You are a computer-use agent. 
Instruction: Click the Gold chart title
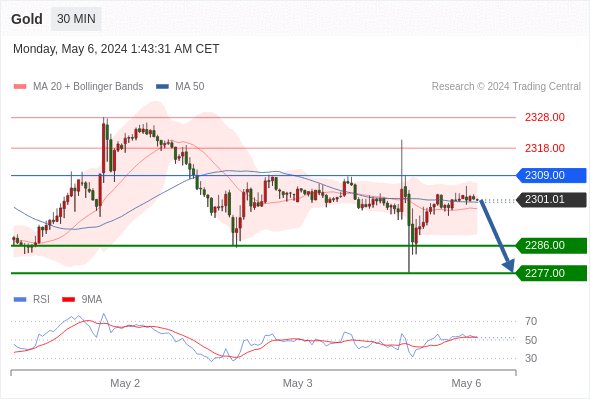click(x=27, y=19)
